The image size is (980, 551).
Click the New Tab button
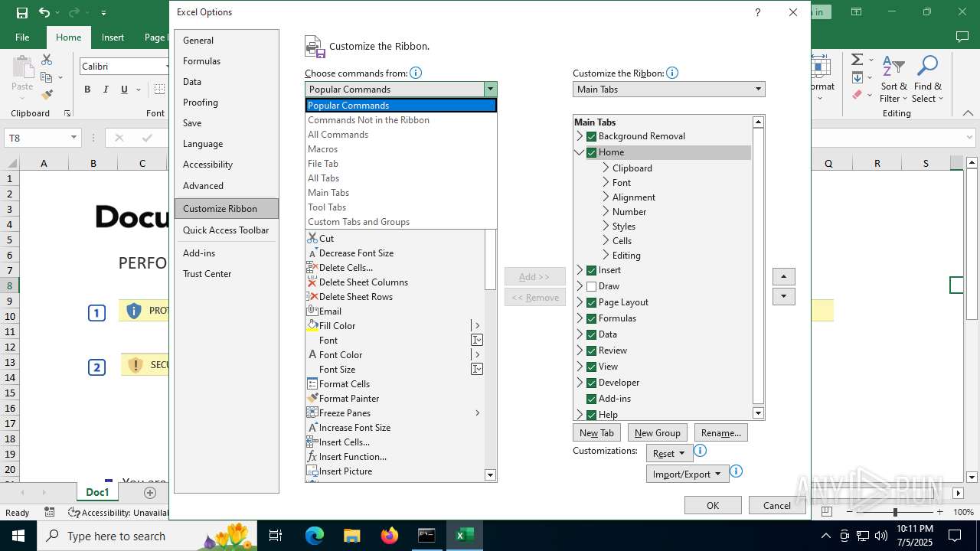[x=596, y=432]
